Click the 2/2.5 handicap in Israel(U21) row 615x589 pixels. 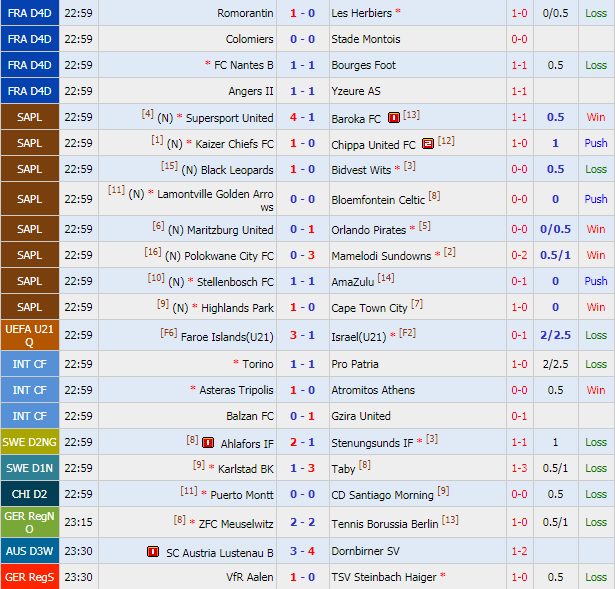[x=555, y=335]
